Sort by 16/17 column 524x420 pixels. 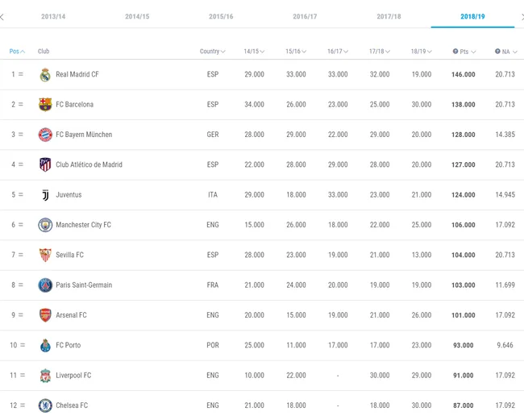click(338, 52)
